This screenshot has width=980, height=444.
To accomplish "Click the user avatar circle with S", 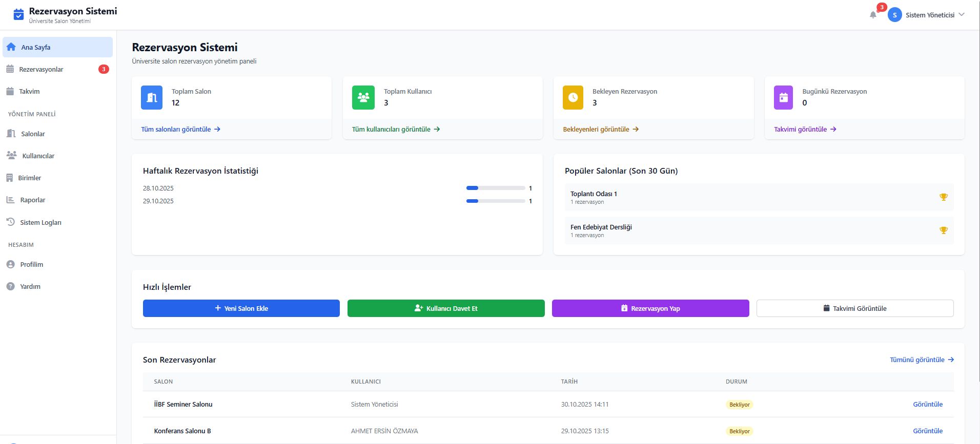I will tap(895, 15).
